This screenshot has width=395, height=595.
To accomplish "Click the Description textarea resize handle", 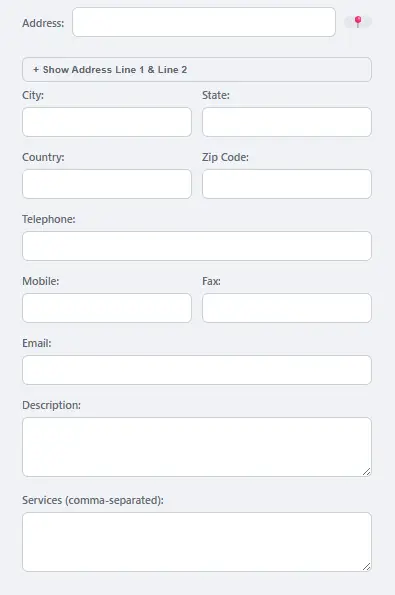I will 366,472.
